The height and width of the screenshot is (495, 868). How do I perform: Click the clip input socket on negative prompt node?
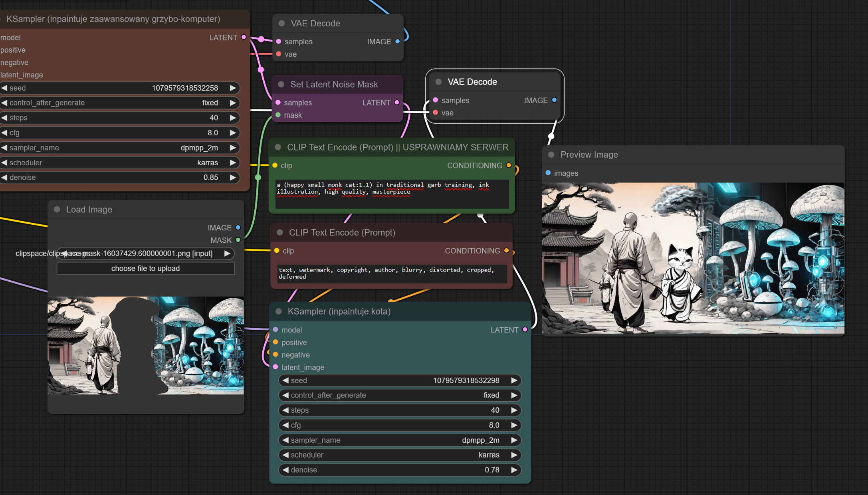[277, 251]
